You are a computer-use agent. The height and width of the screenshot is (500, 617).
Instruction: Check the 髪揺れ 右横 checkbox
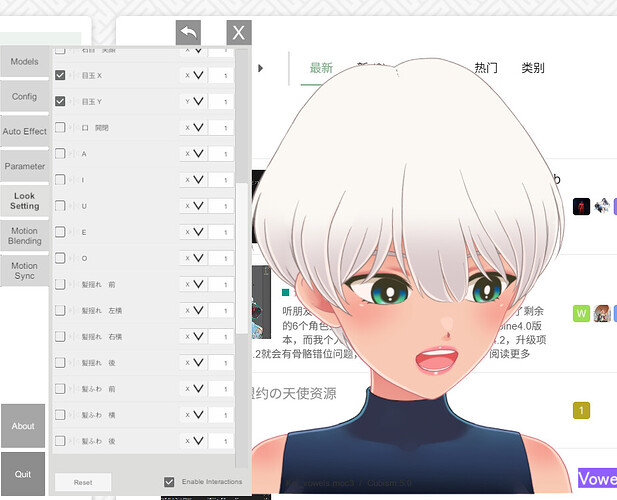click(x=60, y=336)
